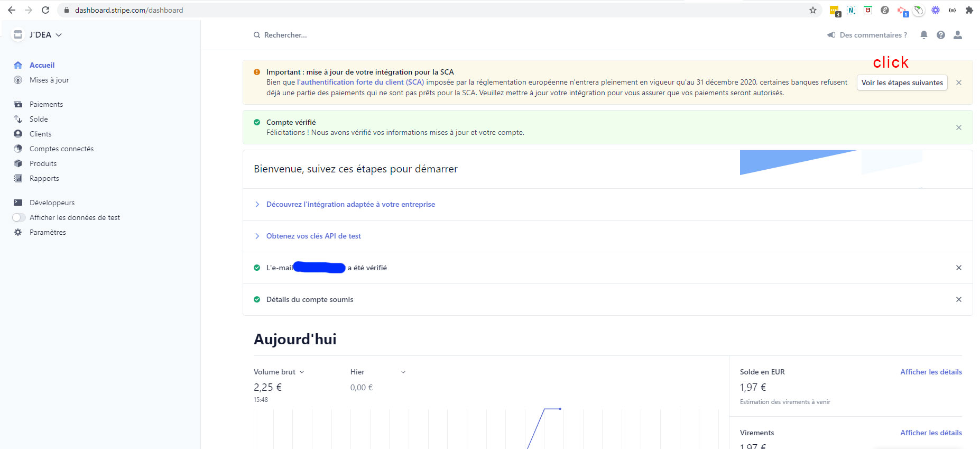Click the browser address bar URL
Image resolution: width=980 pixels, height=449 pixels.
pyautogui.click(x=129, y=10)
